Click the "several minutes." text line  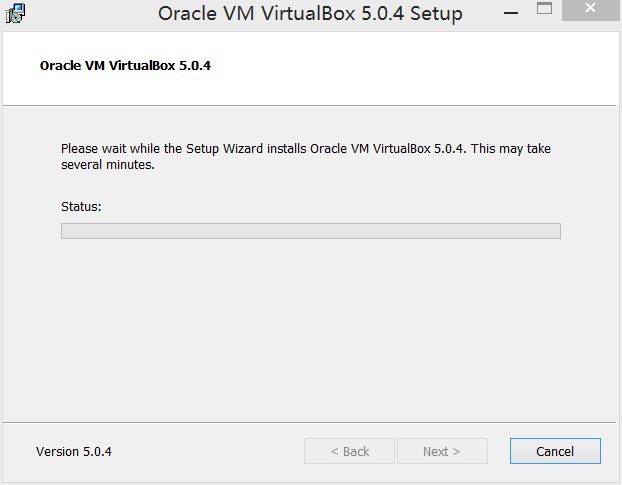[108, 165]
